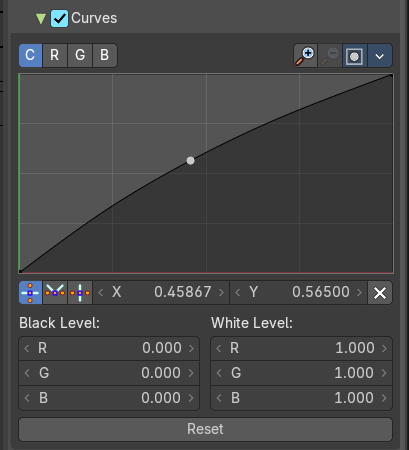Switch to the G channel tab
The height and width of the screenshot is (450, 409).
click(80, 55)
